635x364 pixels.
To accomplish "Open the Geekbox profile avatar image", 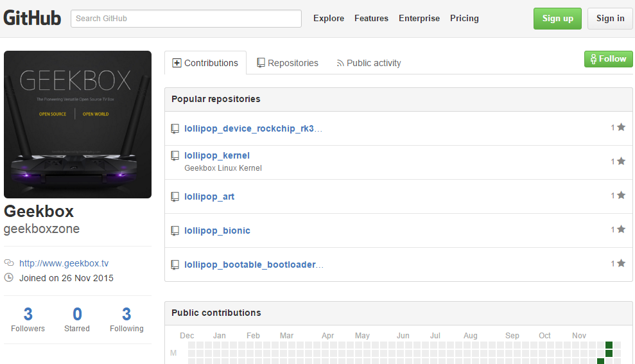I will pyautogui.click(x=78, y=125).
